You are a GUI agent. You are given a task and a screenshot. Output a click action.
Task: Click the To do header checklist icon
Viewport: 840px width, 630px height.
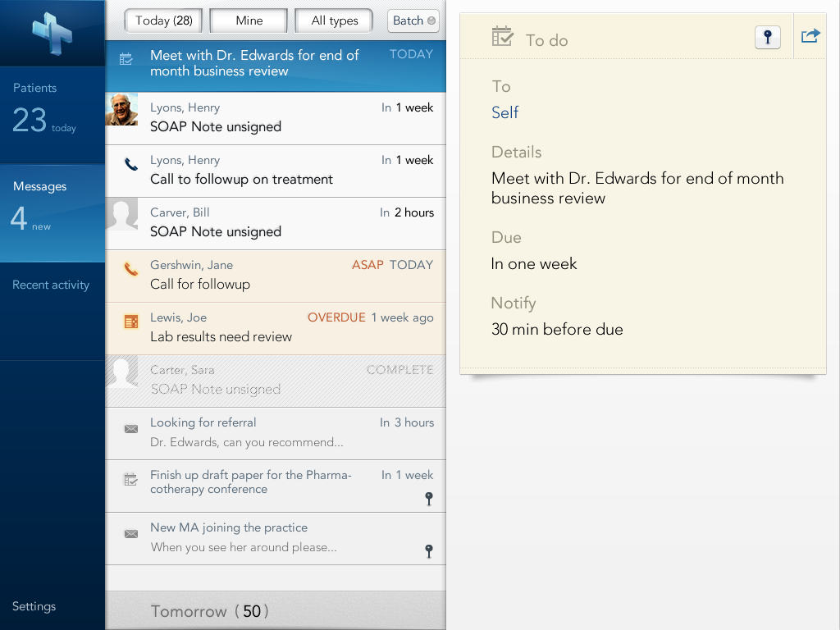click(503, 36)
